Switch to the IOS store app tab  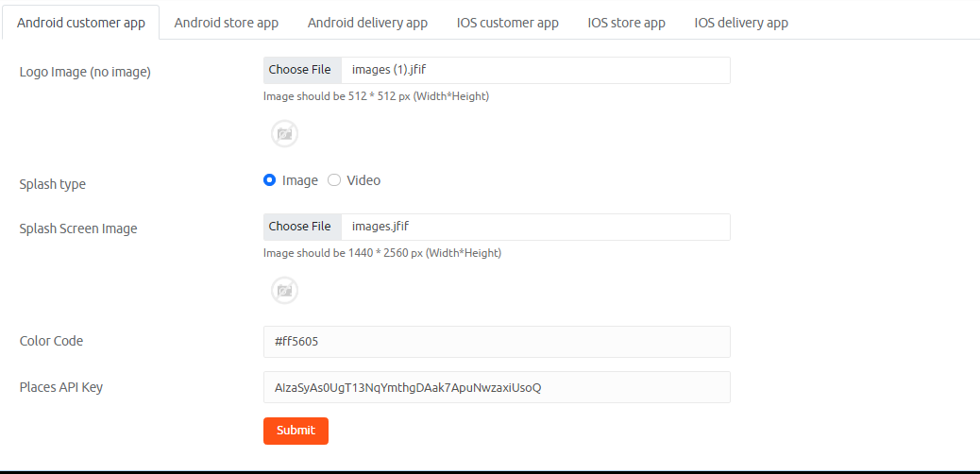[626, 23]
